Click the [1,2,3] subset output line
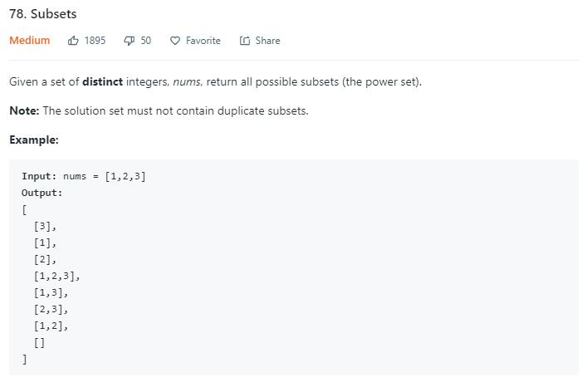This screenshot has width=587, height=392. 56,276
